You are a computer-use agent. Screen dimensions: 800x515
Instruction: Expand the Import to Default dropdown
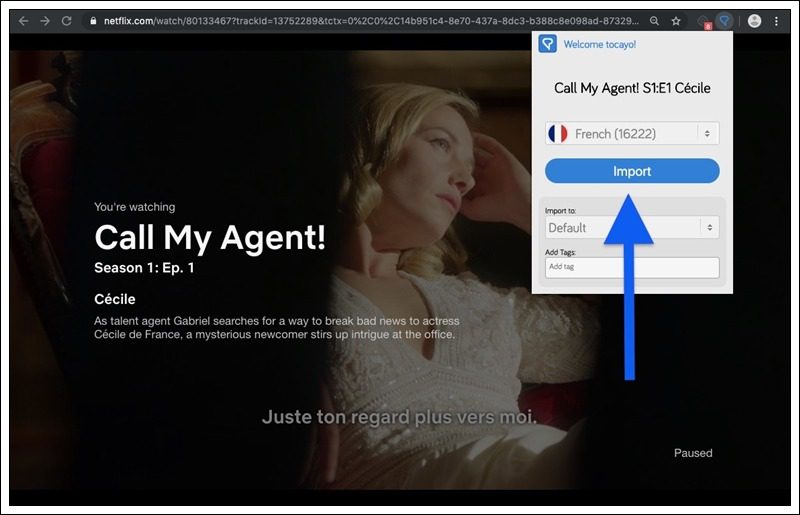[x=632, y=228]
